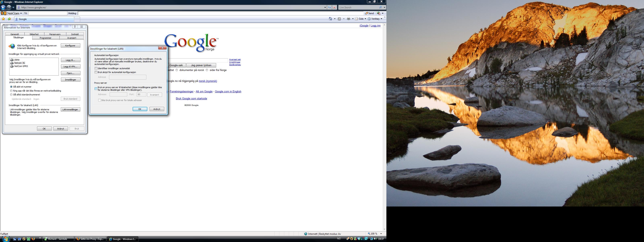Switch to the Avansert tab
Image resolution: width=644 pixels, height=242 pixels.
pos(72,38)
